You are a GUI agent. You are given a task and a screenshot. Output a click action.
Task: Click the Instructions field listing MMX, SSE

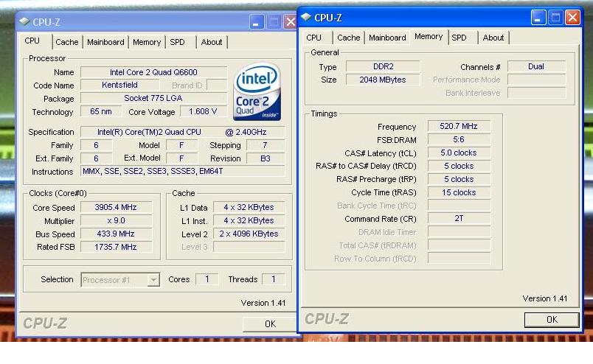182,171
